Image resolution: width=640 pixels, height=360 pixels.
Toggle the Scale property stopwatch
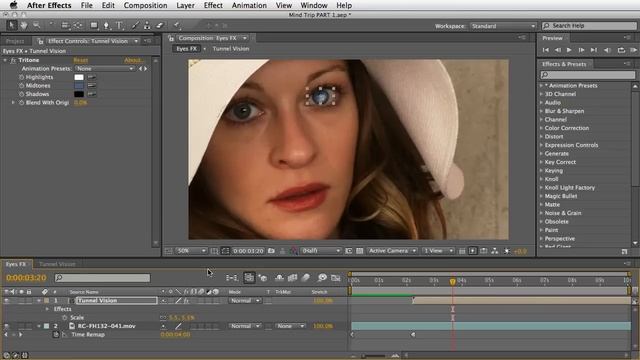[64, 318]
